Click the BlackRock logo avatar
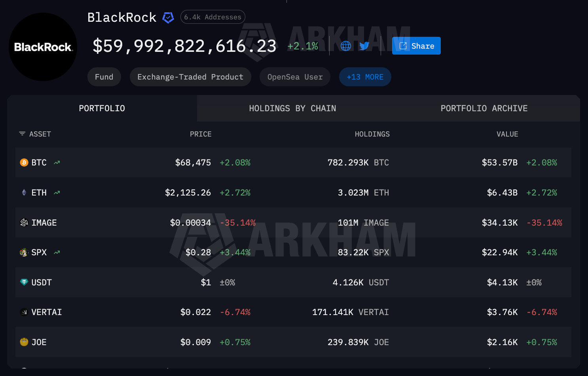The height and width of the screenshot is (376, 588). [43, 47]
